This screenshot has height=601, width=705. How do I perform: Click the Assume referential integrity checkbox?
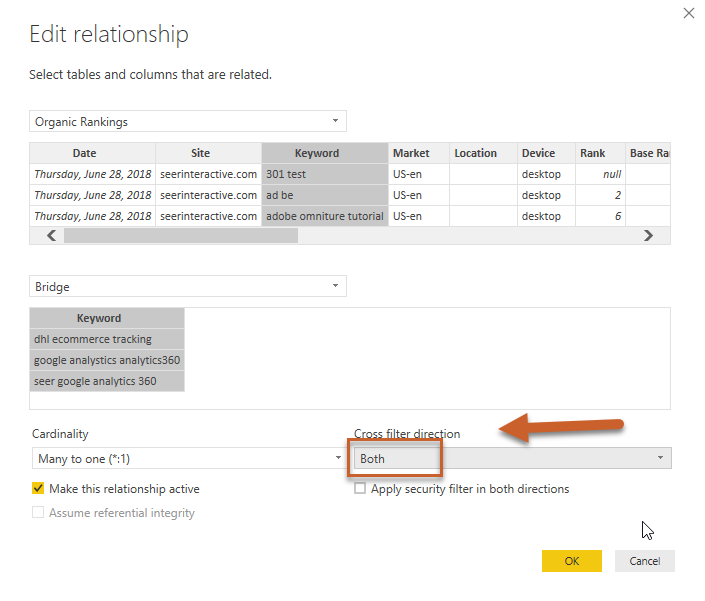point(38,513)
